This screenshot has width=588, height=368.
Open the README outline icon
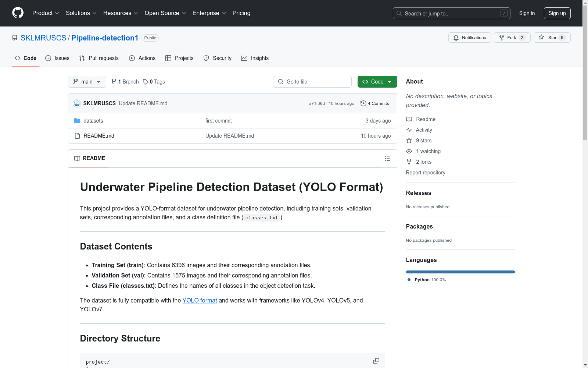387,159
